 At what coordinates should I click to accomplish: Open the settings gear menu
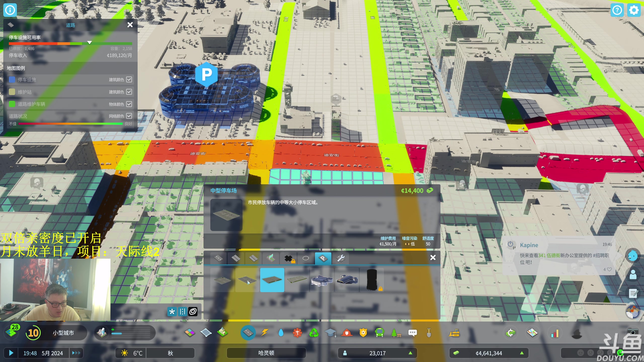[x=634, y=10]
